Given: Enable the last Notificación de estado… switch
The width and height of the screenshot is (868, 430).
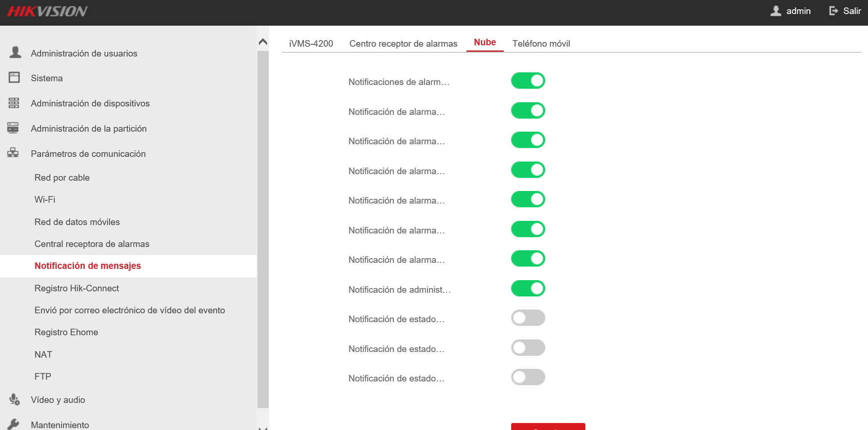Looking at the screenshot, I should (x=528, y=377).
